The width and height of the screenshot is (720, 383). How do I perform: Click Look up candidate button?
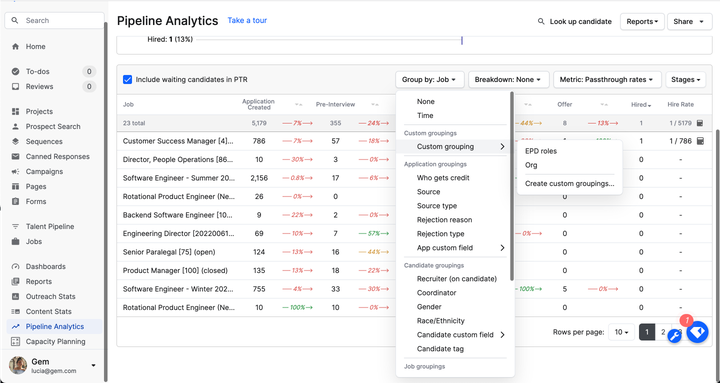(574, 21)
